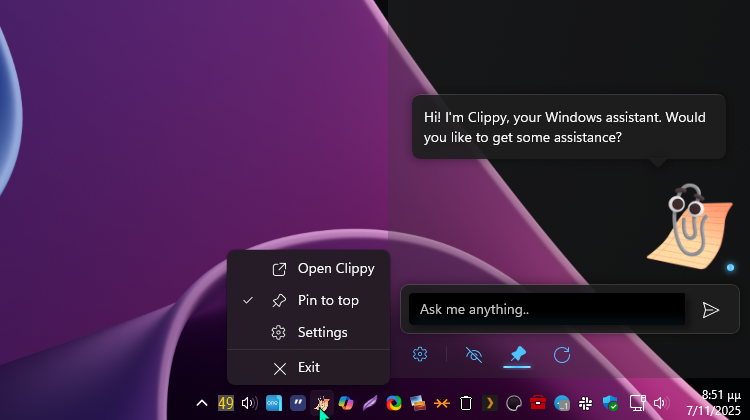Open Clippy settings gear in toolbar

pyautogui.click(x=419, y=354)
